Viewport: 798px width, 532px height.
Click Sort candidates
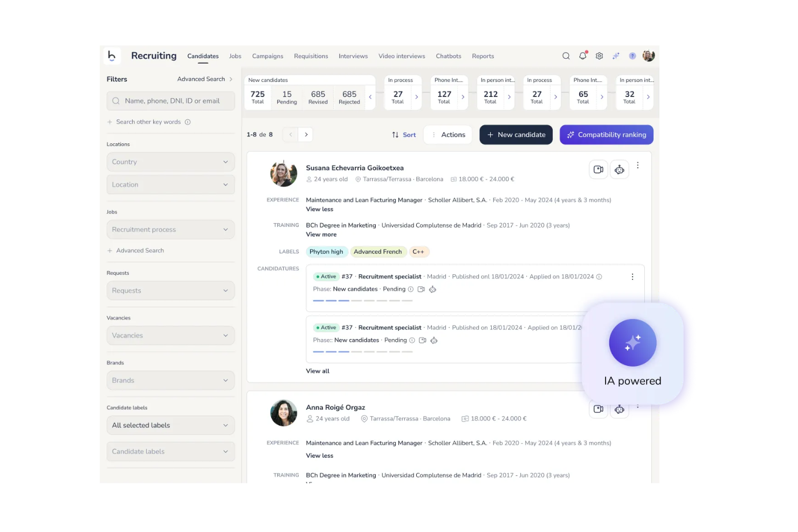404,135
